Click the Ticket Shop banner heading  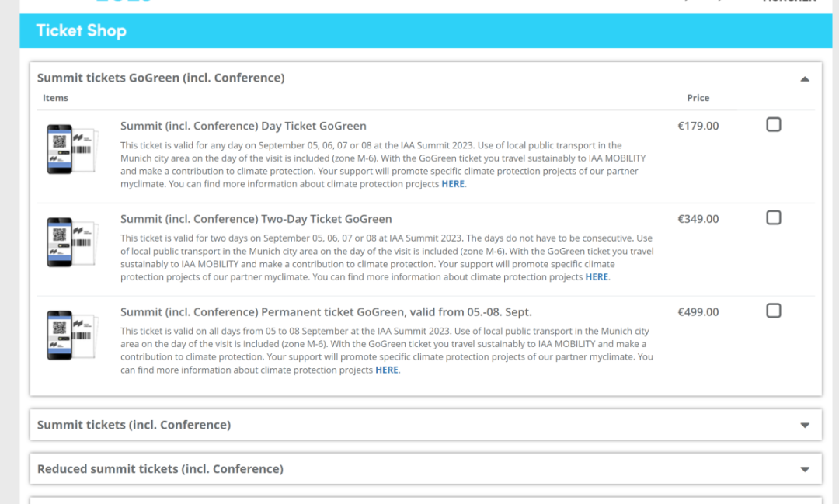tap(82, 31)
